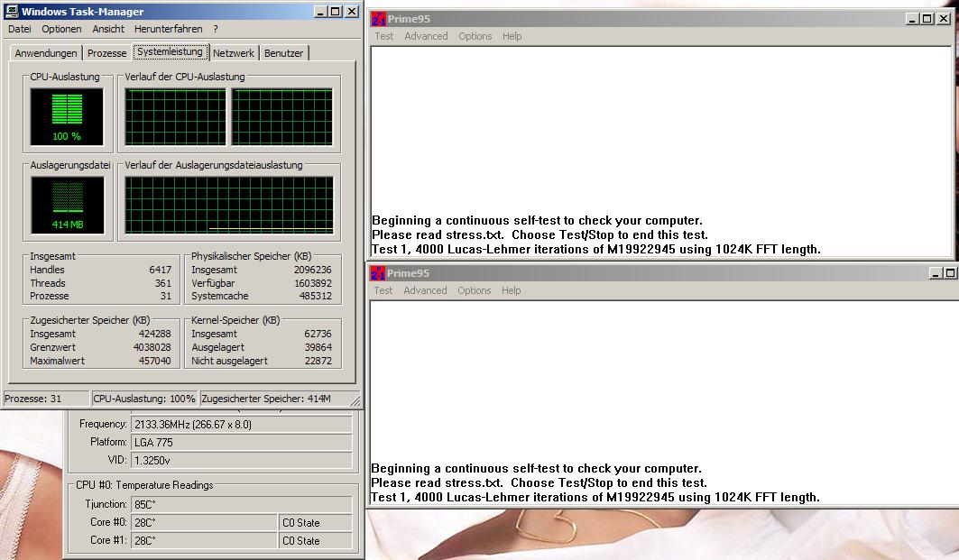Click the Ausgelagert value 39864

(x=318, y=347)
